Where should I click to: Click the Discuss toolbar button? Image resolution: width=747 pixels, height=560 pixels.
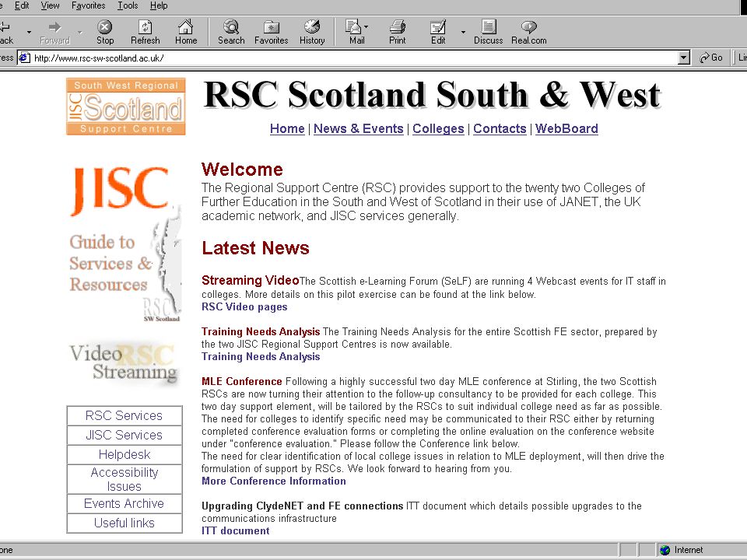tap(489, 33)
